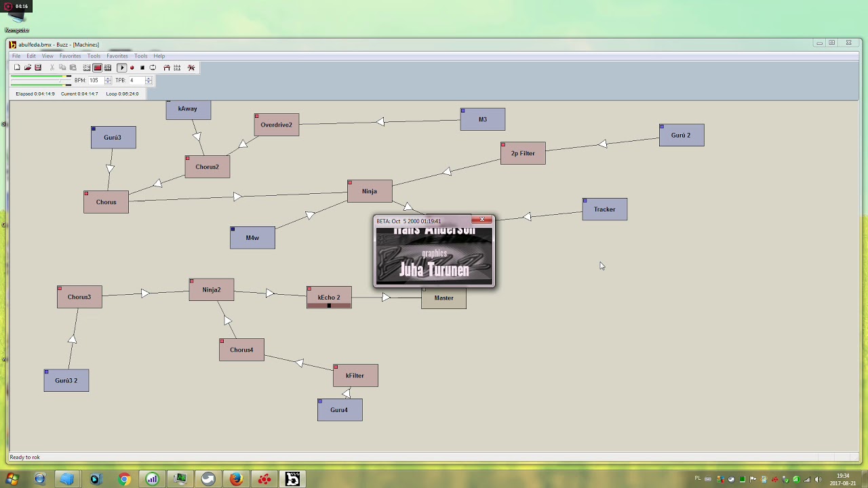Toggle the Loop playback button

pos(153,68)
